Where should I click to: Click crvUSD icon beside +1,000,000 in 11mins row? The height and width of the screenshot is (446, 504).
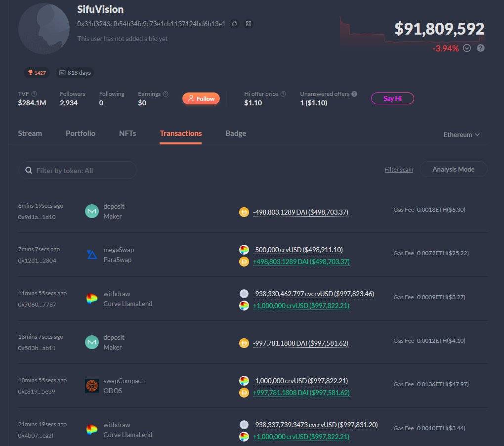point(244,306)
